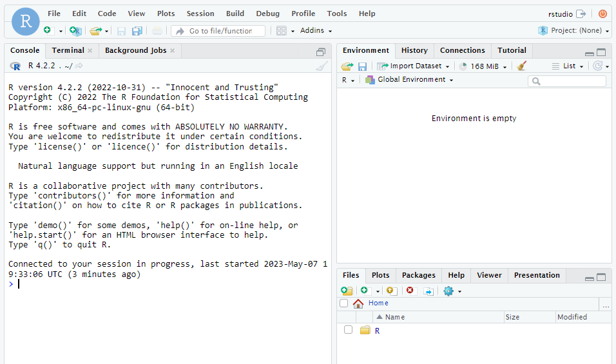Close the Terminal tab
The image size is (616, 364).
pos(90,51)
